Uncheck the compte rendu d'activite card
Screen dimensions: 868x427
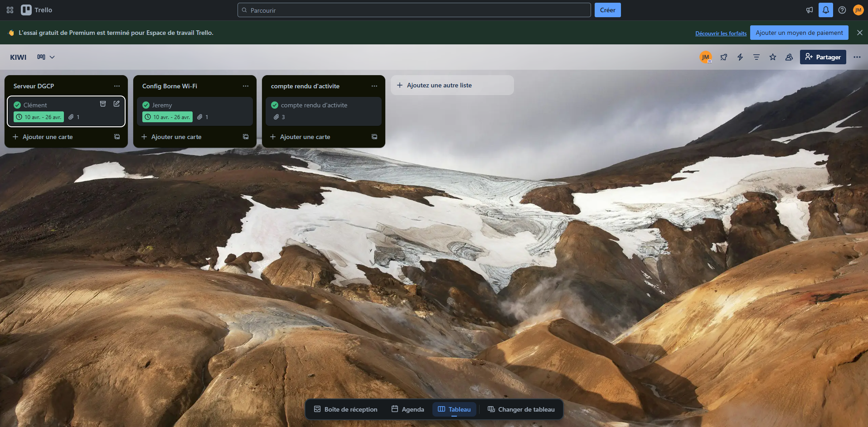(275, 105)
